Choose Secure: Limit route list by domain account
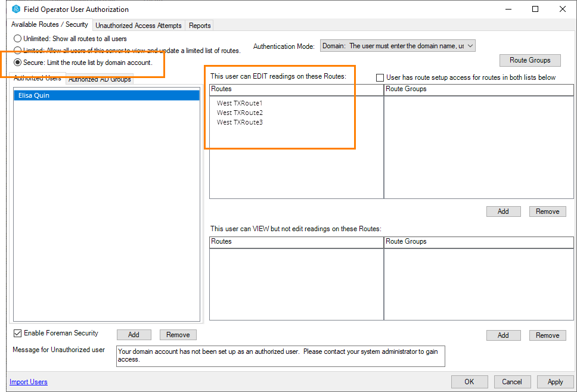Image resolution: width=577 pixels, height=392 pixels. (18, 63)
